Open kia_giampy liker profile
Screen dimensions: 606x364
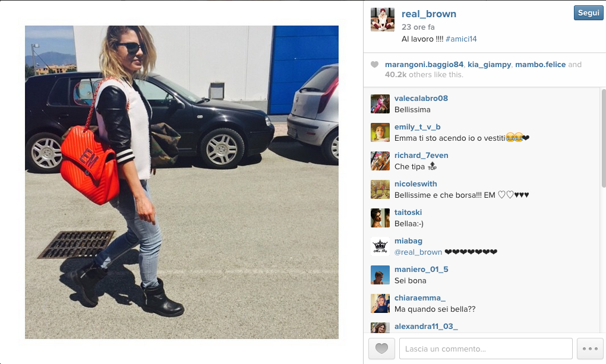click(x=490, y=65)
